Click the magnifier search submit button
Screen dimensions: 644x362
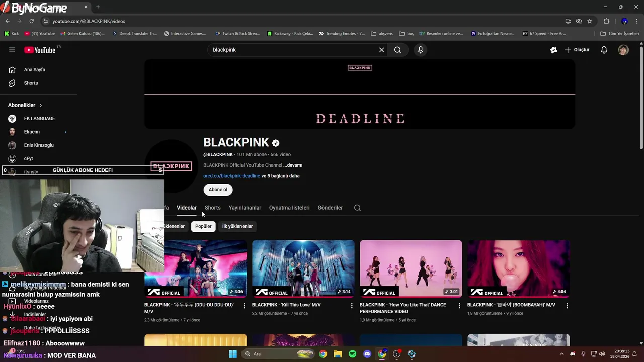click(x=397, y=50)
